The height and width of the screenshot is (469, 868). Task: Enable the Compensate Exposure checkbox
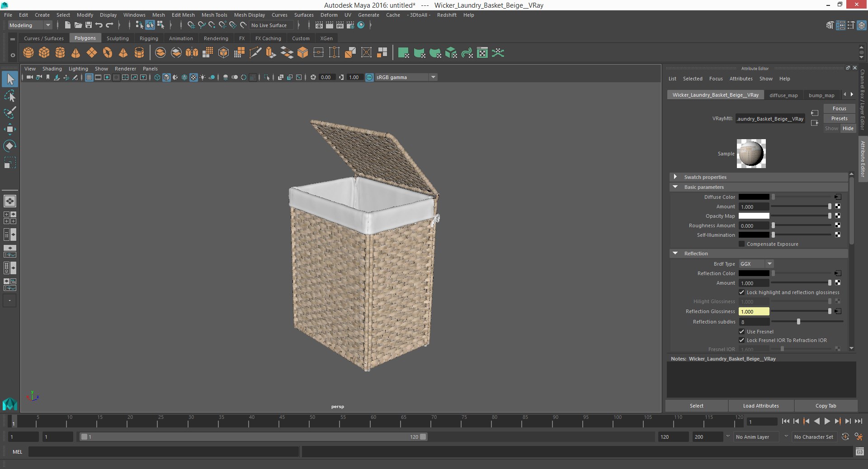click(x=741, y=244)
